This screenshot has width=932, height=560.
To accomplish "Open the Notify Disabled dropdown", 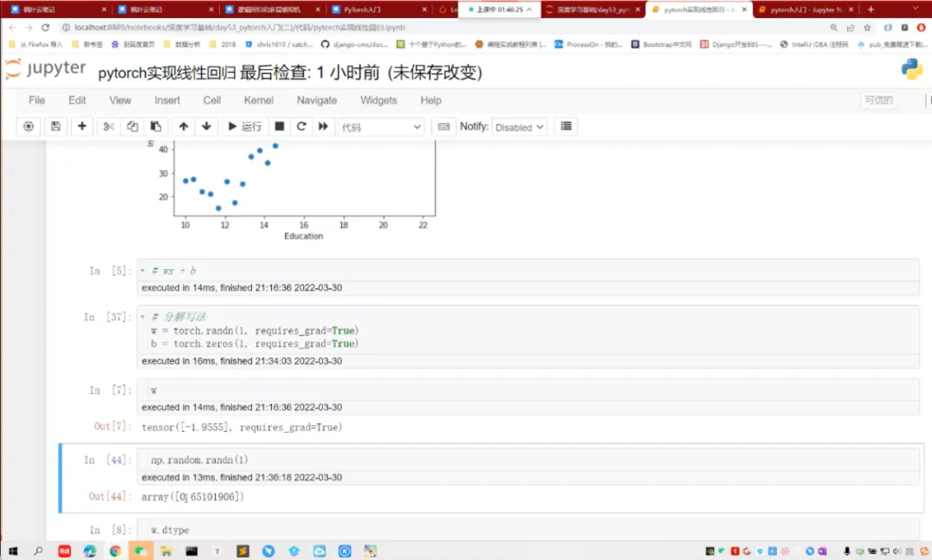I will click(519, 127).
